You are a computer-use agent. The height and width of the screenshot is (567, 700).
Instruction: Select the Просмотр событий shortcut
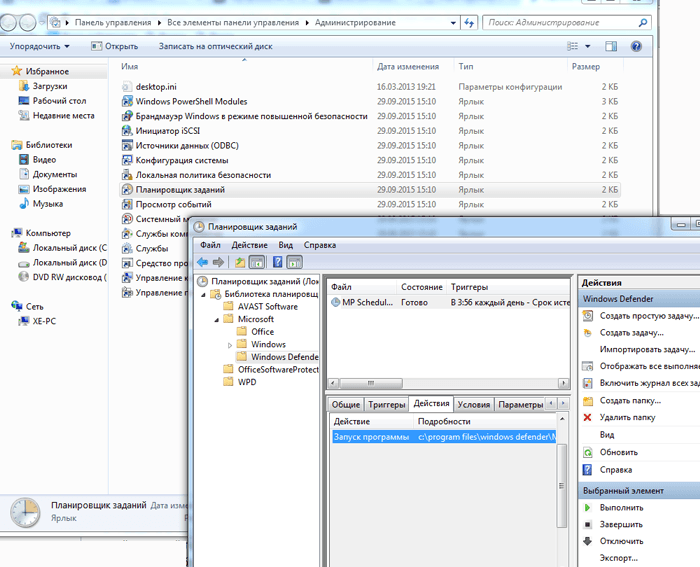coord(173,204)
